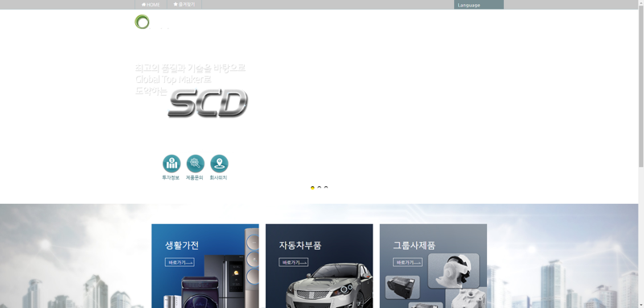Select the first yellow slider dot
This screenshot has width=644, height=308.
312,188
